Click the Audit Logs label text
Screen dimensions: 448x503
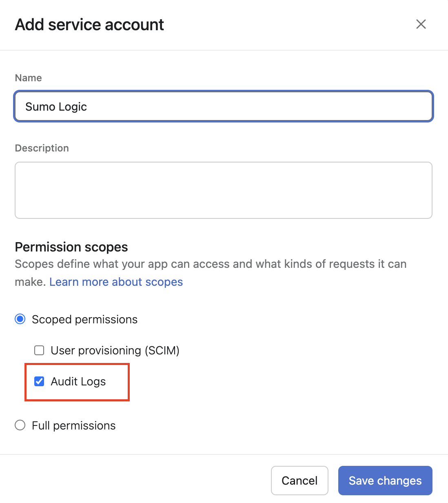pyautogui.click(x=78, y=381)
